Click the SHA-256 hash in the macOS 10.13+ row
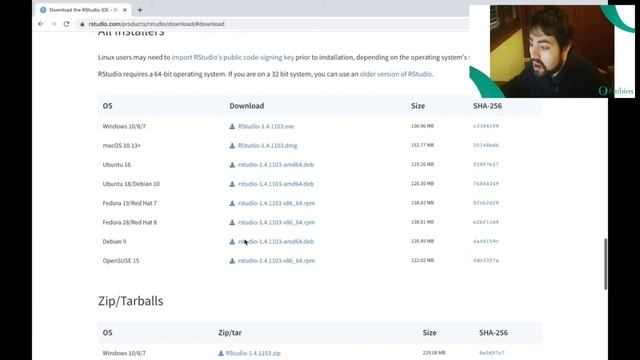Screen dimensions: 640x360 pyautogui.click(x=486, y=145)
